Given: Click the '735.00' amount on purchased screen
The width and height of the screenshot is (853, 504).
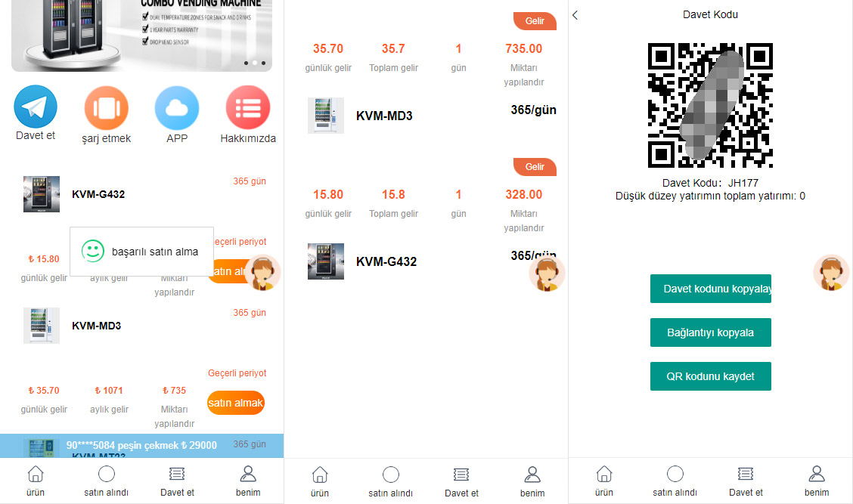Looking at the screenshot, I should (524, 49).
